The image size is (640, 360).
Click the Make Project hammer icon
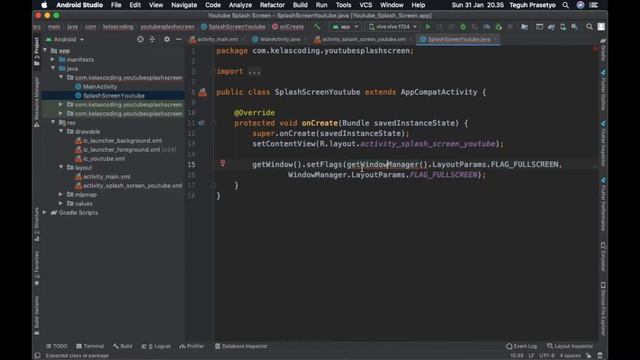(317, 27)
